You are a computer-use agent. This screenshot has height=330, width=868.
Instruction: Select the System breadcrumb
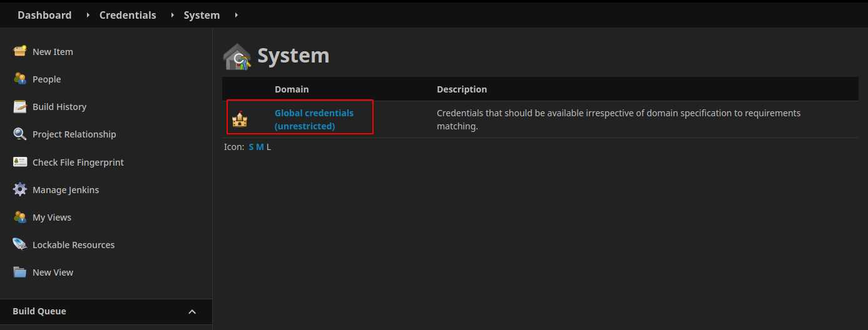coord(202,15)
